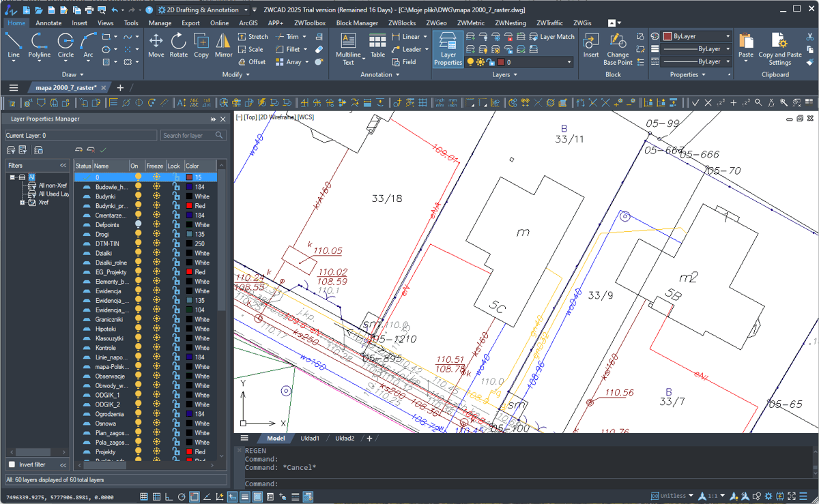Lock the Hipoteki layer

coord(175,329)
